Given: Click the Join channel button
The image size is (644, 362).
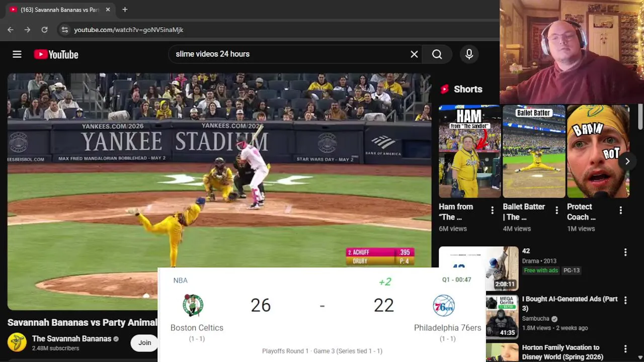Looking at the screenshot, I should coord(145,343).
